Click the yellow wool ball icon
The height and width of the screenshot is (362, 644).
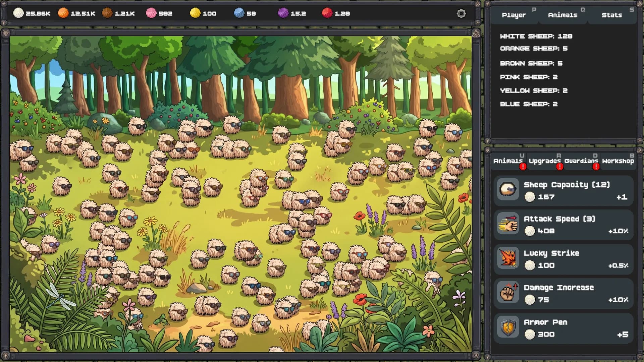point(195,13)
